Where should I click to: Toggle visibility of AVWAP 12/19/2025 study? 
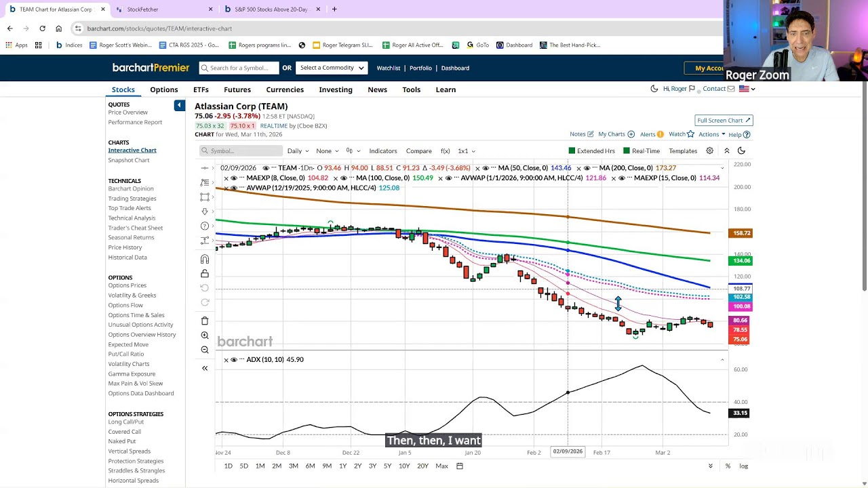pyautogui.click(x=234, y=188)
